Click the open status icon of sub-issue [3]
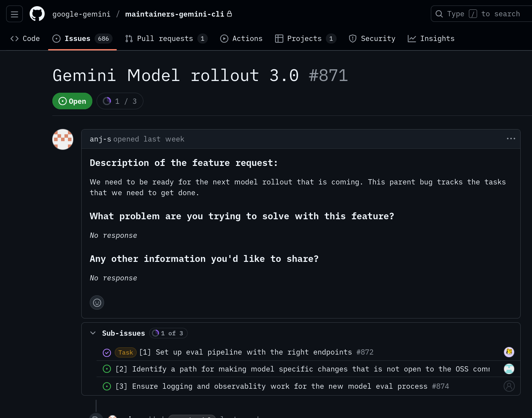The image size is (532, 418). 107,386
